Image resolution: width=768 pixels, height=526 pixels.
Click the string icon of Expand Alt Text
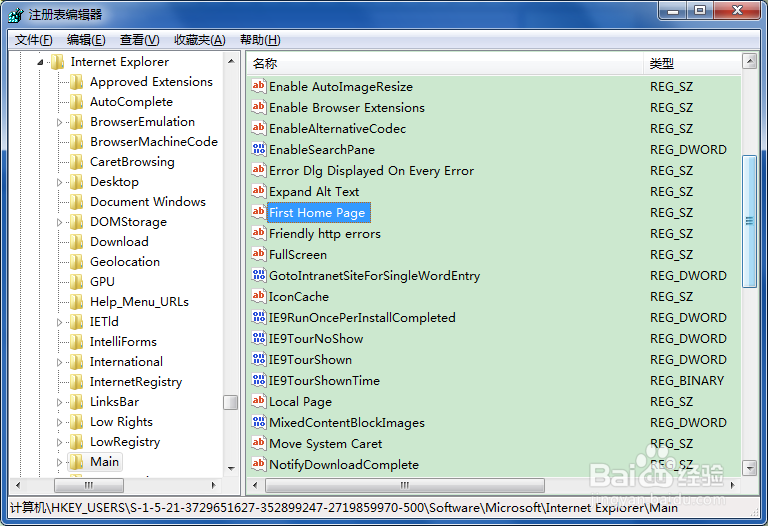[259, 191]
